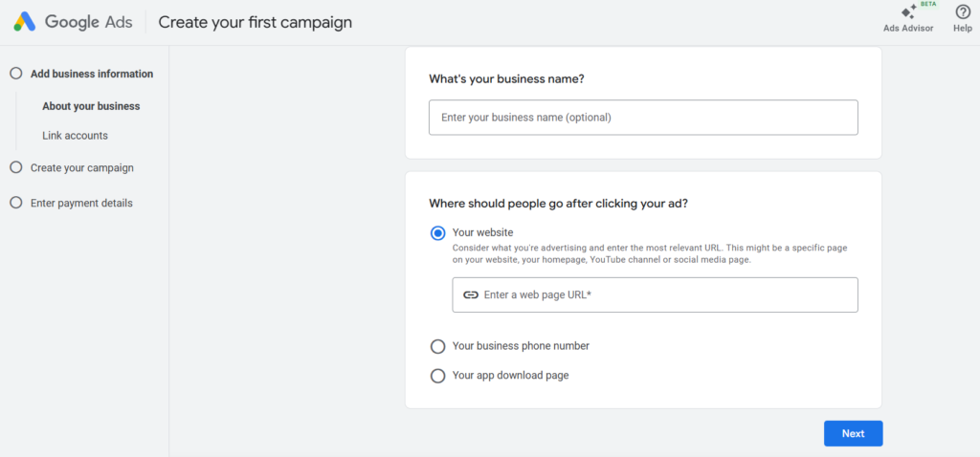This screenshot has width=980, height=457.
Task: Open the Create your campaign step label
Action: point(82,167)
